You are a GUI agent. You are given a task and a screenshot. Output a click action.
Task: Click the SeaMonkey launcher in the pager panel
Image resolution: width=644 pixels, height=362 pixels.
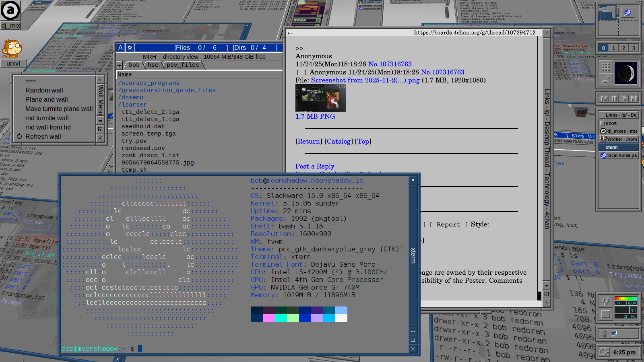pyautogui.click(x=627, y=12)
